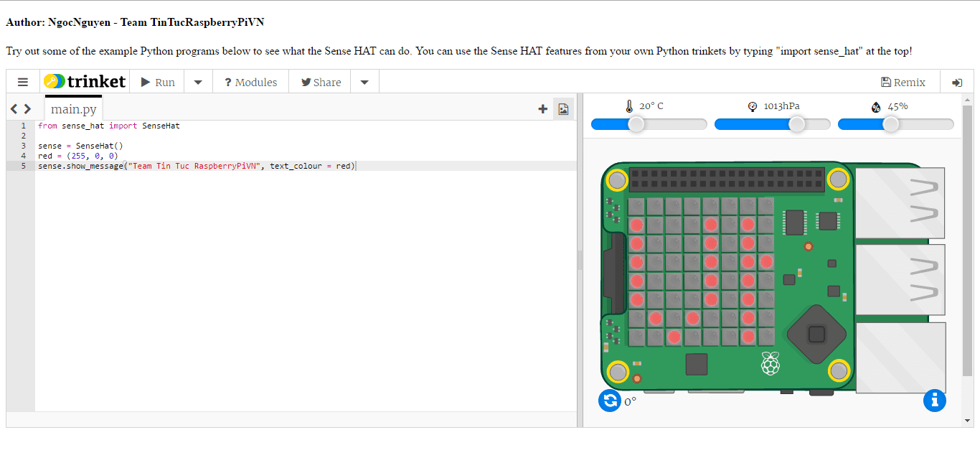The height and width of the screenshot is (463, 980).
Task: Click the Share button
Action: pyautogui.click(x=321, y=83)
